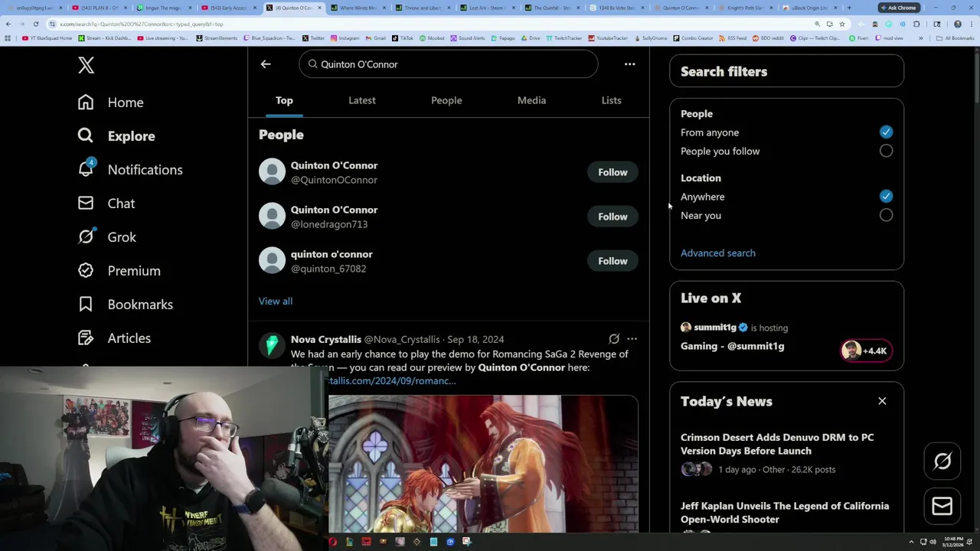Viewport: 980px width, 551px height.
Task: Open the All Bookmarks folder
Action: 956,37
